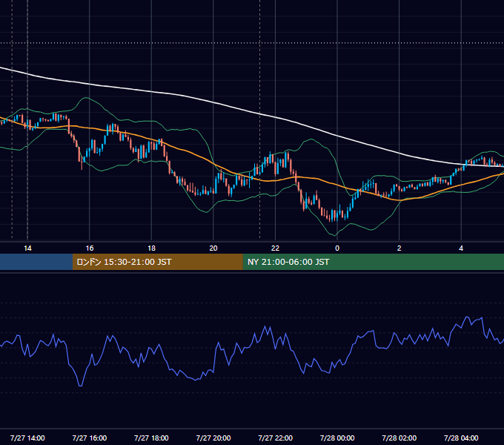Click the 7/28 00:00 time label
Image resolution: width=504 pixels, height=445 pixels.
click(x=337, y=438)
